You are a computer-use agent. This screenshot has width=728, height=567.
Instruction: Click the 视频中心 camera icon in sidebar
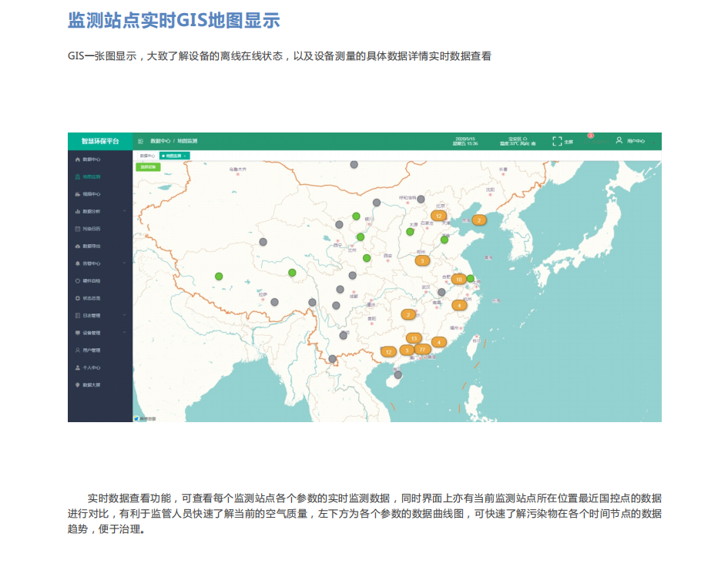(x=77, y=194)
